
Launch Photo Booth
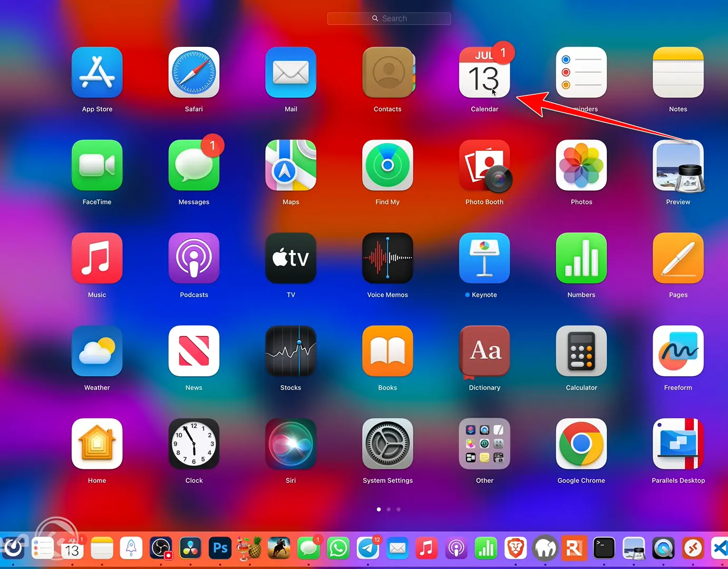(484, 165)
